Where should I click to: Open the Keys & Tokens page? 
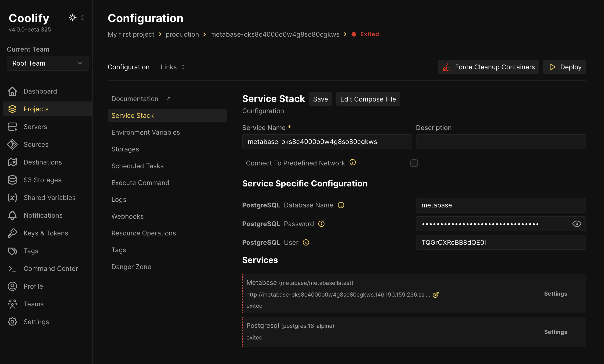point(46,233)
